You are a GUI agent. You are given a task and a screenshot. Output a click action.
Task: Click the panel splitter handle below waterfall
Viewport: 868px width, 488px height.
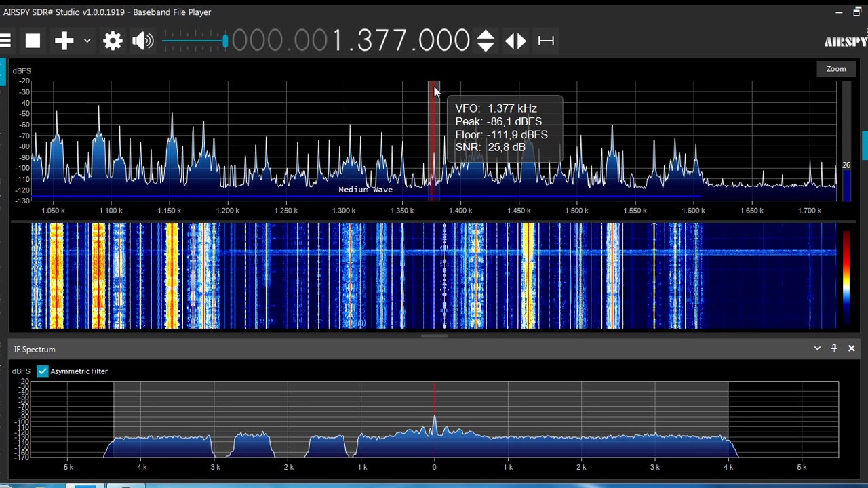(434, 335)
